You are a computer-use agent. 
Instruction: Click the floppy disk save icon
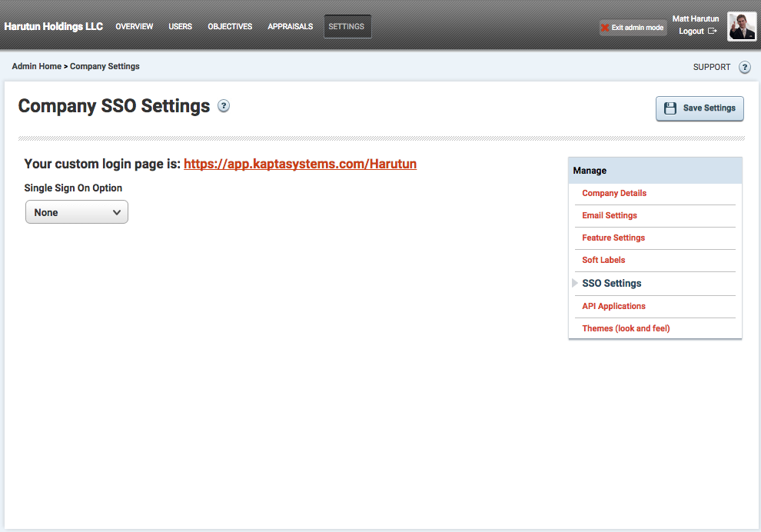[670, 108]
